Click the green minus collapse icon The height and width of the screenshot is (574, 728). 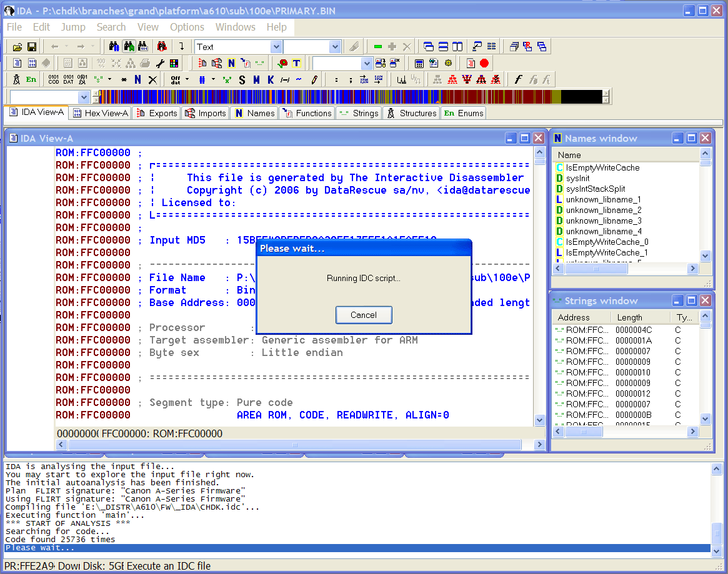377,47
